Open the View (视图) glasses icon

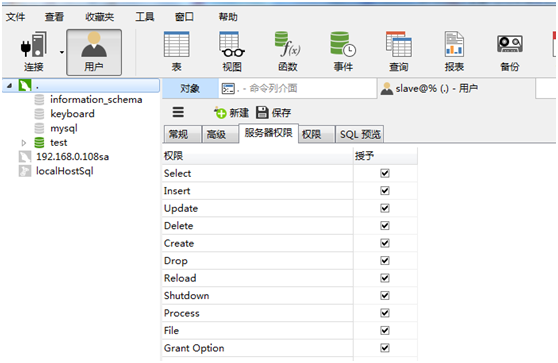point(232,44)
